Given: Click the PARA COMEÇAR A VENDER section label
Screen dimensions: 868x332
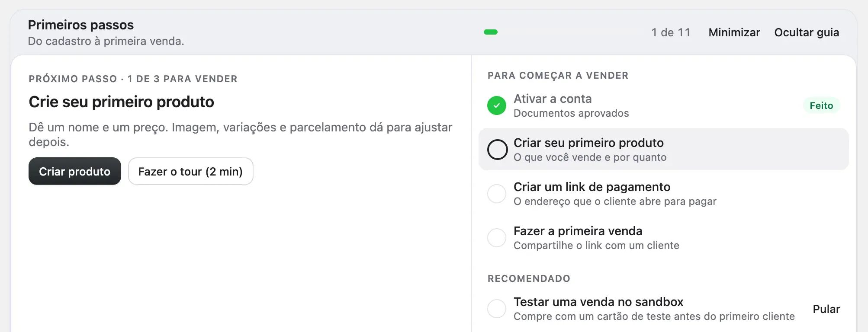Looking at the screenshot, I should (x=558, y=75).
